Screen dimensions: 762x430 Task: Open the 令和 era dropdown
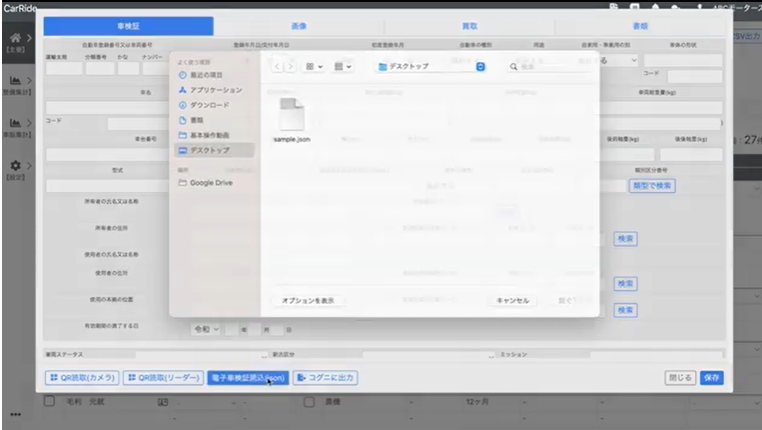[205, 328]
